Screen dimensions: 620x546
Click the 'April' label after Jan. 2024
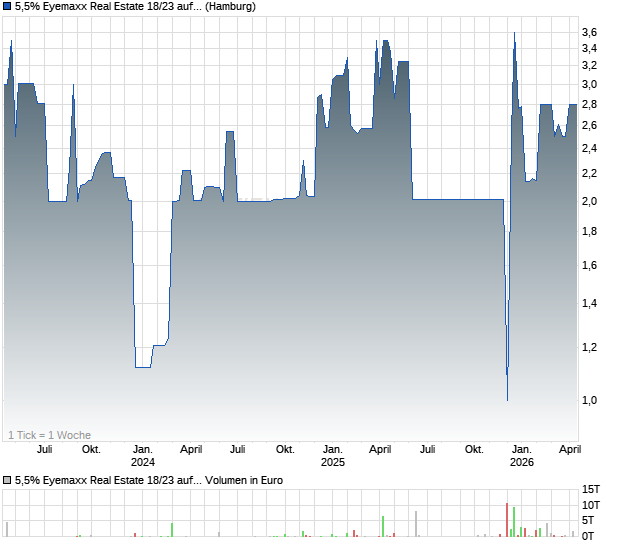(x=191, y=450)
